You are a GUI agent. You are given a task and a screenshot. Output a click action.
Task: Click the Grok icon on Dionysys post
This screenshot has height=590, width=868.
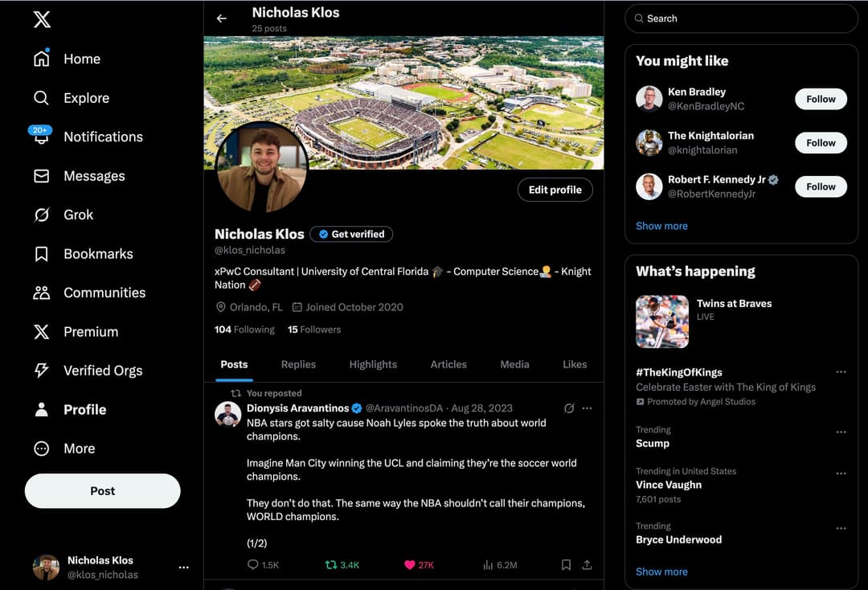569,408
